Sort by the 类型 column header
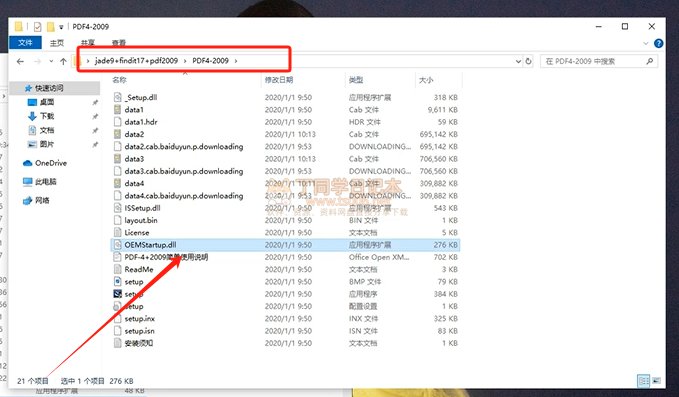Viewport: 679px width, 397px height. (x=356, y=80)
